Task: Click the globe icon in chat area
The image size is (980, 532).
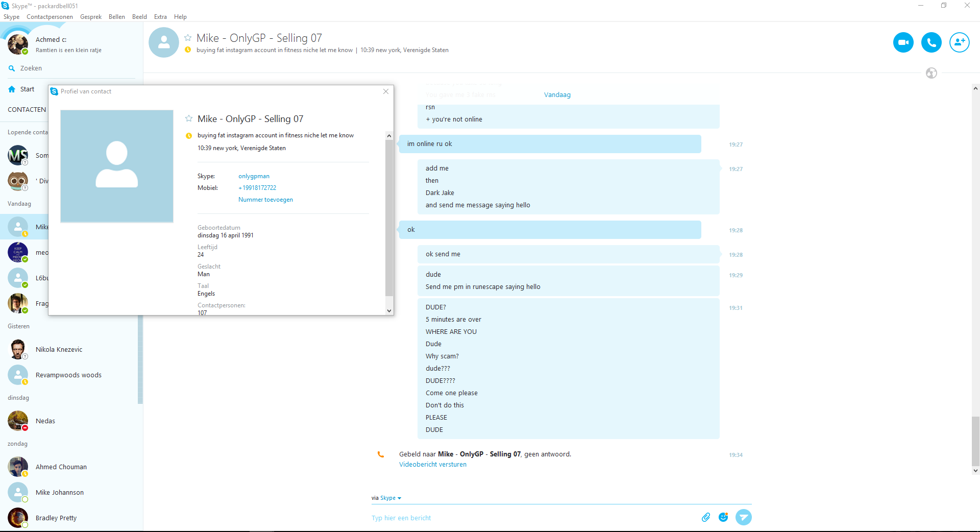Action: pyautogui.click(x=932, y=73)
